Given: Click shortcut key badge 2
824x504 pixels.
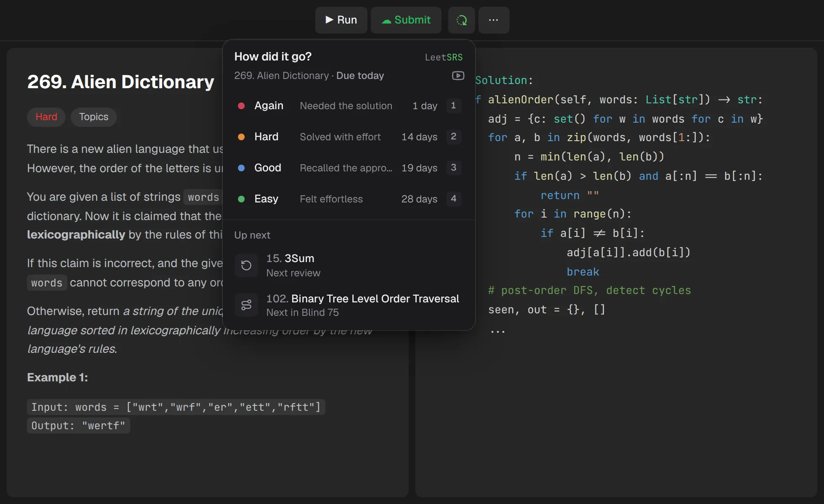Looking at the screenshot, I should 453,136.
